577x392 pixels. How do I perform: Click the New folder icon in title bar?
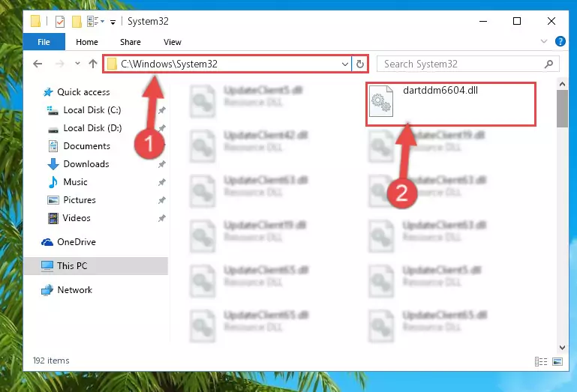coord(77,22)
